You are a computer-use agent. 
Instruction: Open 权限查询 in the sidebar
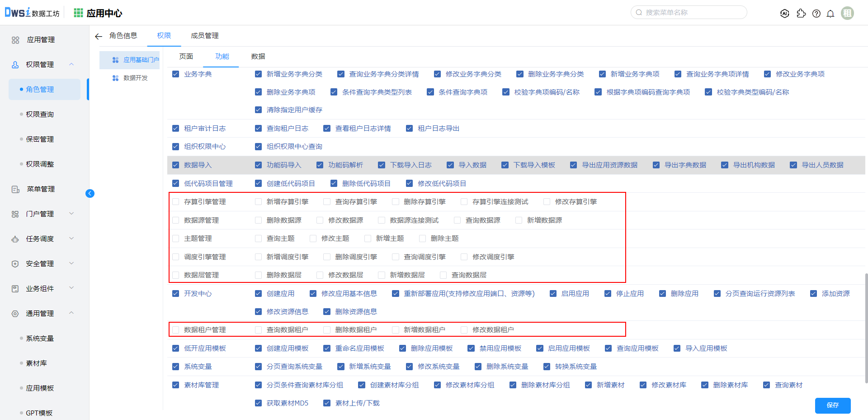coord(40,114)
